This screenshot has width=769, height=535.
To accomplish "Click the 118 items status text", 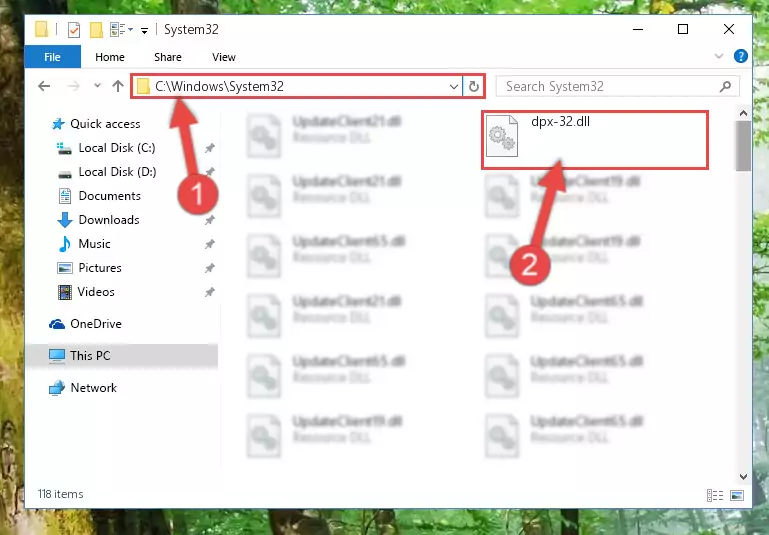I will (x=60, y=494).
